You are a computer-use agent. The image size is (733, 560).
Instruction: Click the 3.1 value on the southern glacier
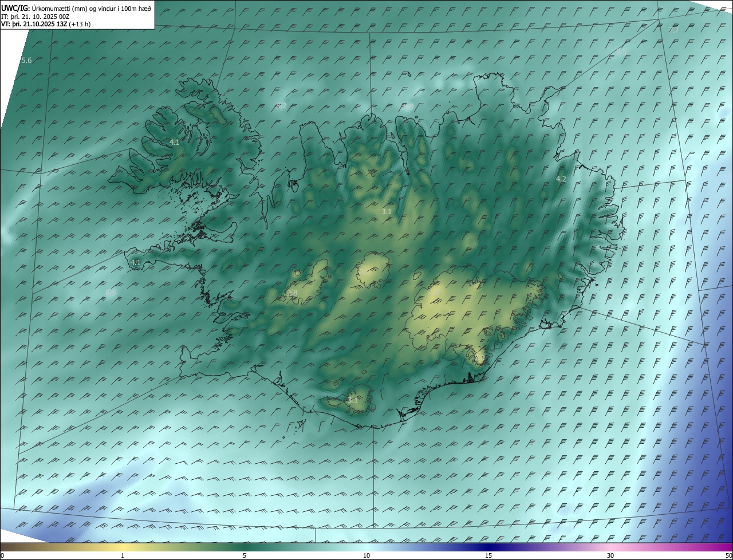pos(353,400)
